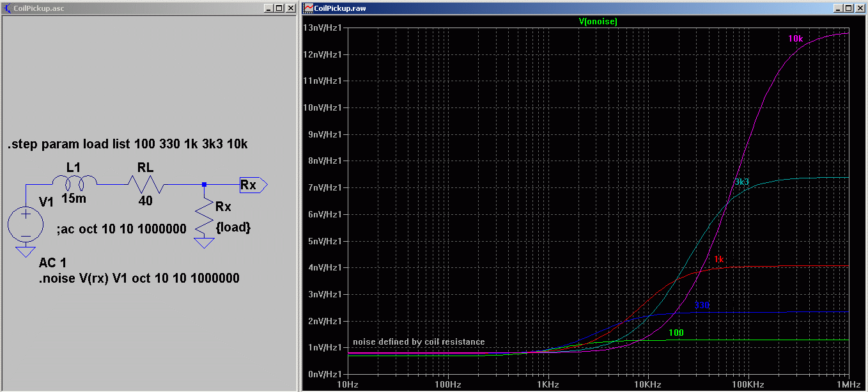This screenshot has height=392, width=868.
Task: Click the 10KHz frequency axis label
Action: pyautogui.click(x=647, y=384)
